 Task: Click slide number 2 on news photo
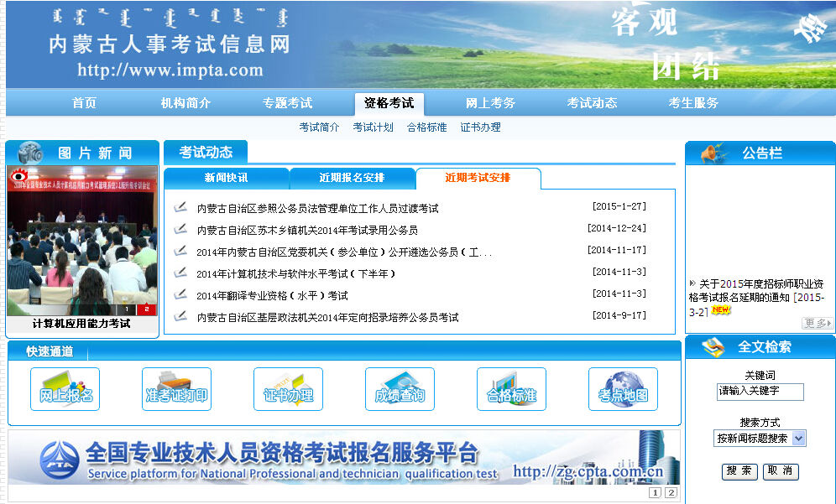[x=146, y=309]
